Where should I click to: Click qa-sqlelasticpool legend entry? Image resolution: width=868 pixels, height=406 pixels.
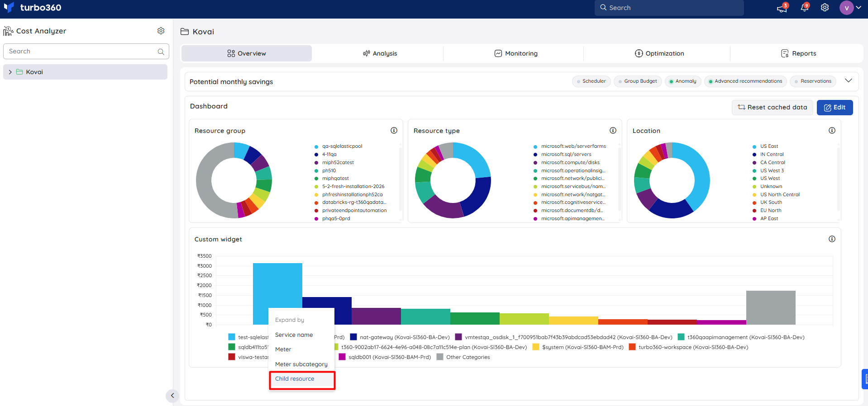point(338,146)
